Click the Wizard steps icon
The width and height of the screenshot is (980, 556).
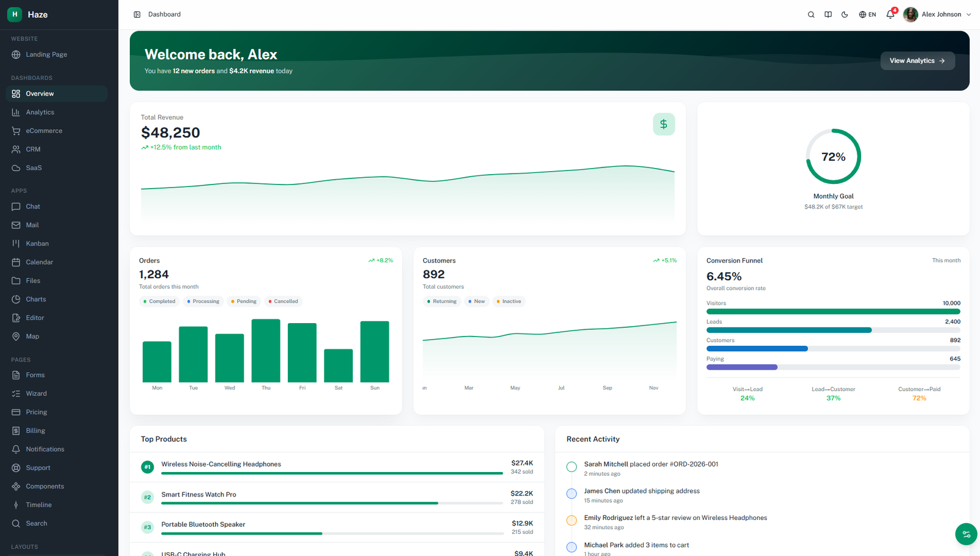(x=16, y=394)
